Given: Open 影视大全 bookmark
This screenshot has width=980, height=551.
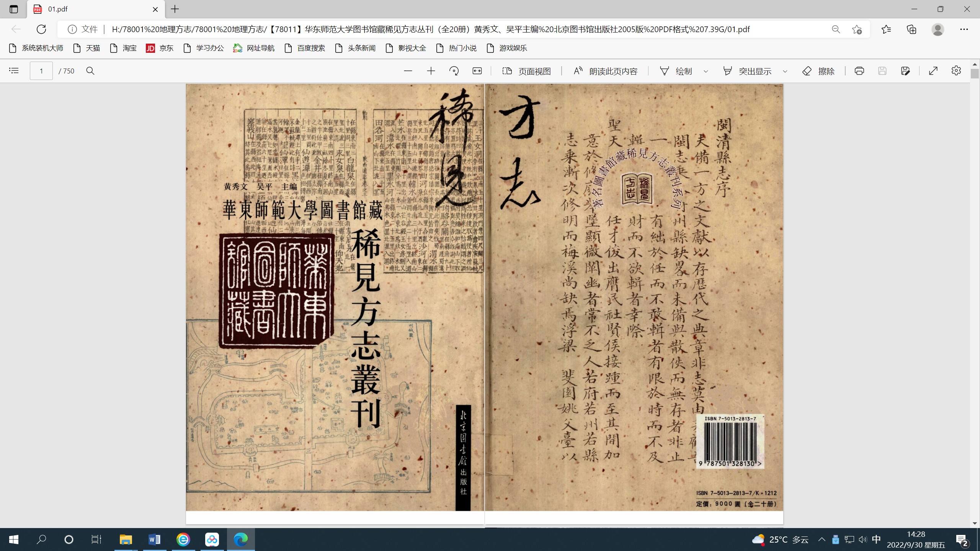Looking at the screenshot, I should pyautogui.click(x=406, y=48).
